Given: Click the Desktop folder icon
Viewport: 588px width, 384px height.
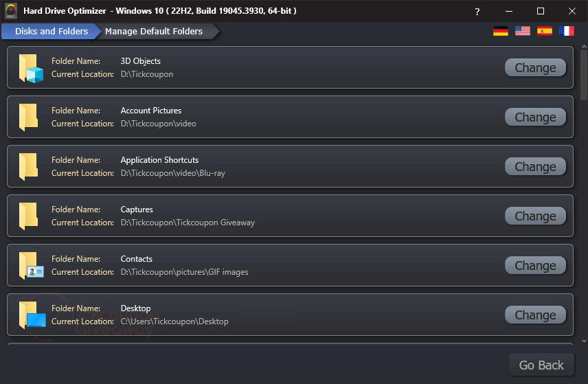Looking at the screenshot, I should 32,315.
